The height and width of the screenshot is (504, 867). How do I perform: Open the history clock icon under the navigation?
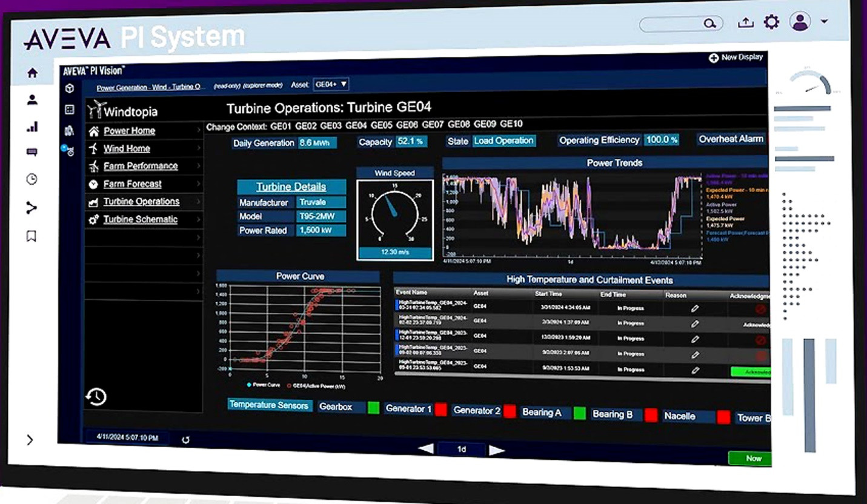(96, 397)
